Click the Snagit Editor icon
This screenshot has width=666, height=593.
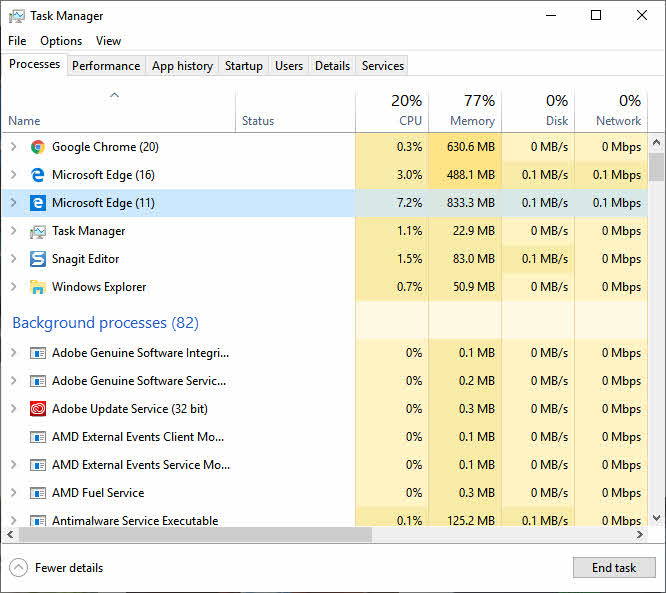click(38, 259)
